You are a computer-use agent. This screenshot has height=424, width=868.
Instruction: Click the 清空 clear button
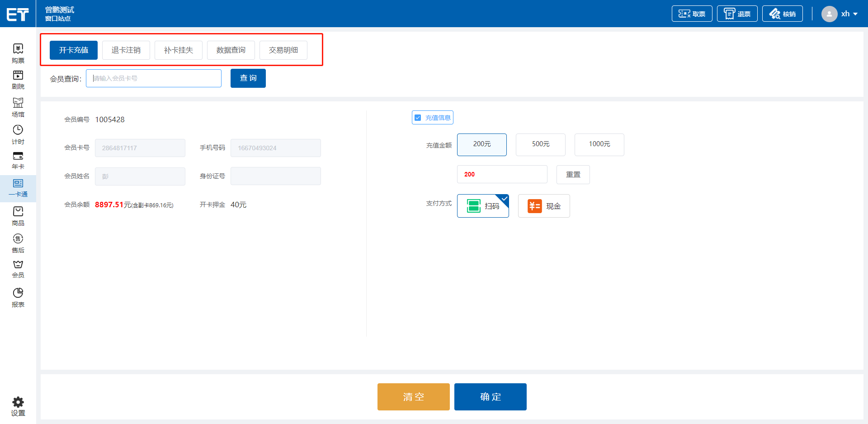pyautogui.click(x=414, y=397)
